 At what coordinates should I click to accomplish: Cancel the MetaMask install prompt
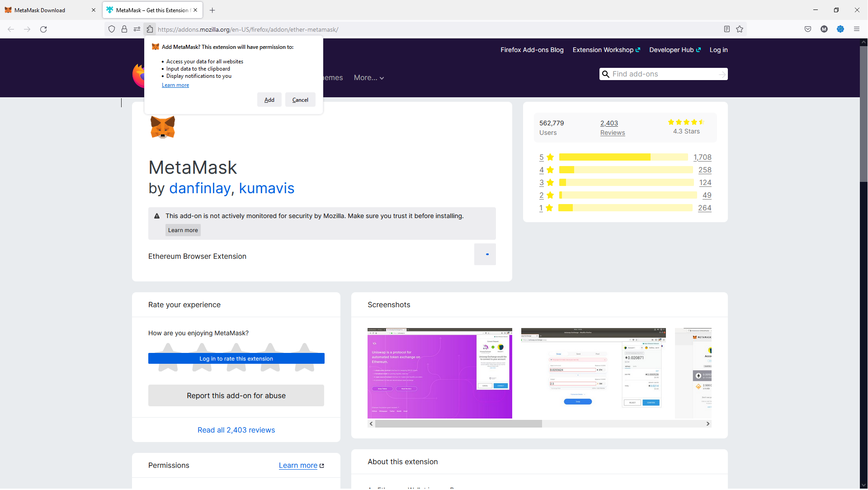click(x=300, y=100)
